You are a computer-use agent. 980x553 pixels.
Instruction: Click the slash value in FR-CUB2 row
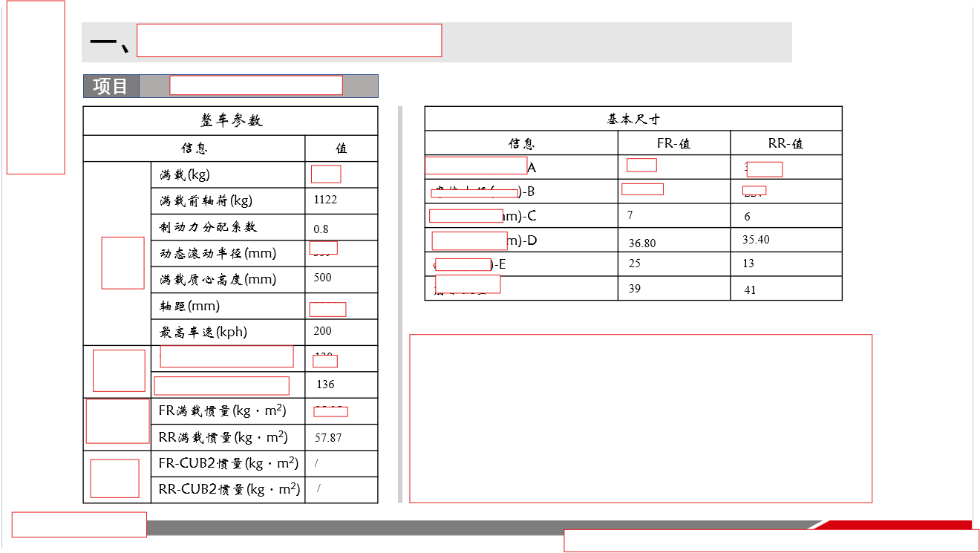click(317, 463)
